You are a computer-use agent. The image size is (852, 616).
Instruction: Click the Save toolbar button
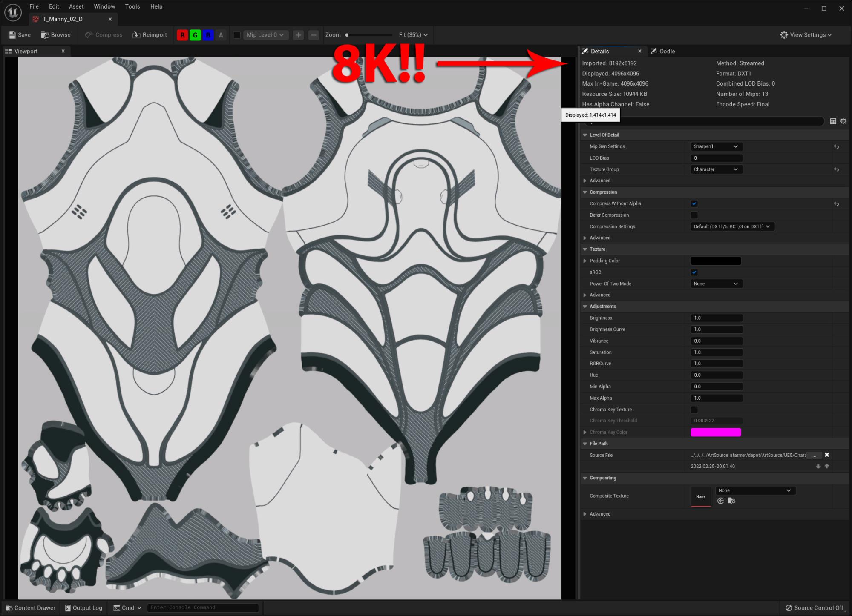click(x=20, y=35)
